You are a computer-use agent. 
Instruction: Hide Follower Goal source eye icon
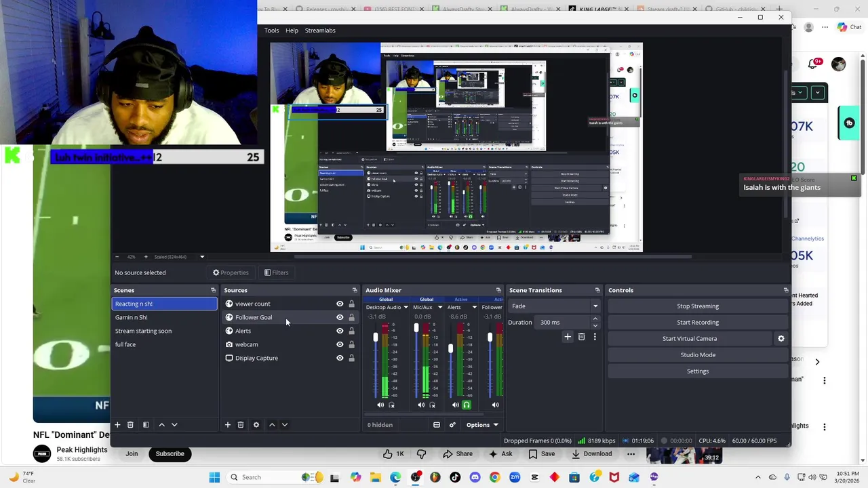340,317
